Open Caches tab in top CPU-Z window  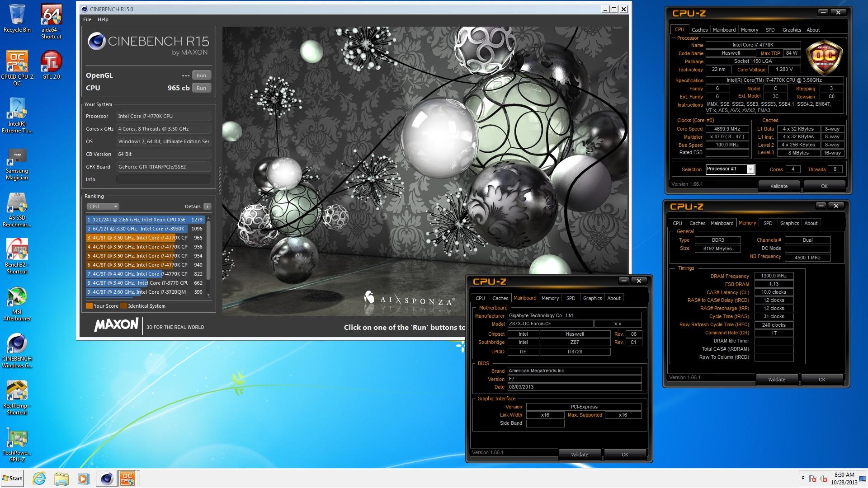699,30
